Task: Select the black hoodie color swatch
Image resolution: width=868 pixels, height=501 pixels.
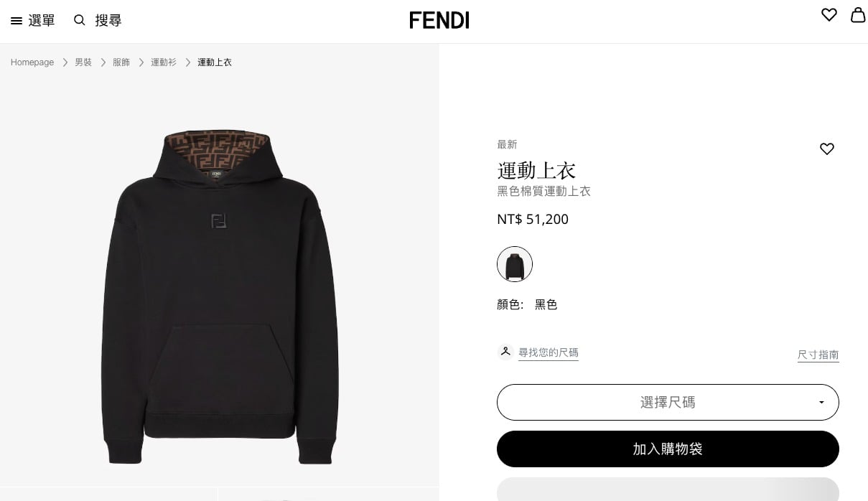Action: [x=515, y=264]
